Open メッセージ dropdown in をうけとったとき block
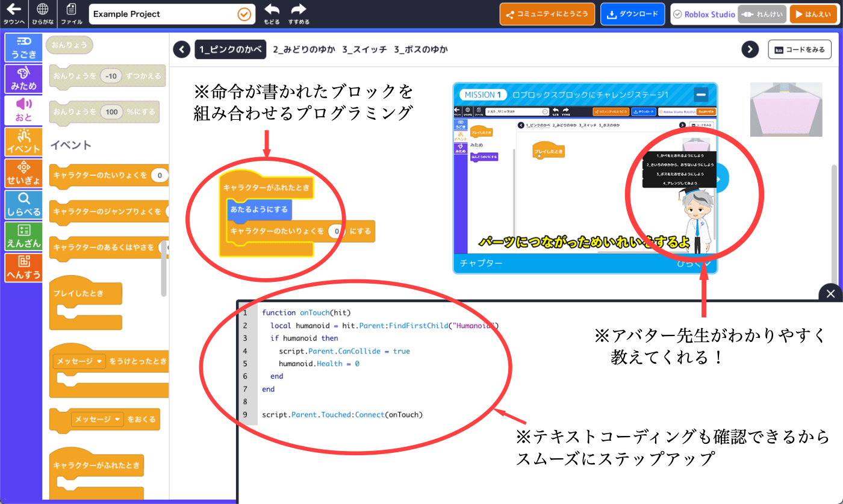The height and width of the screenshot is (504, 843). (79, 361)
